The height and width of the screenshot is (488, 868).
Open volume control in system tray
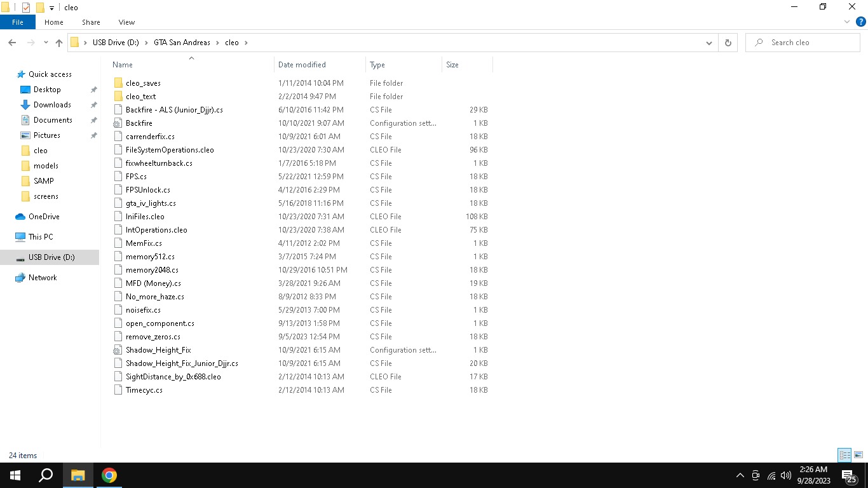786,475
